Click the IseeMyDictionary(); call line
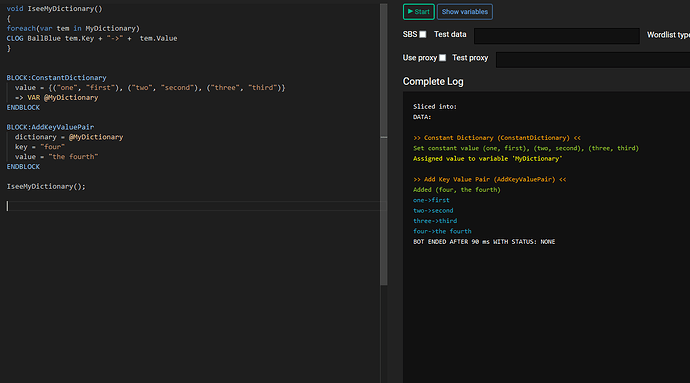Viewport: 690px width, 383px height. pyautogui.click(x=46, y=187)
